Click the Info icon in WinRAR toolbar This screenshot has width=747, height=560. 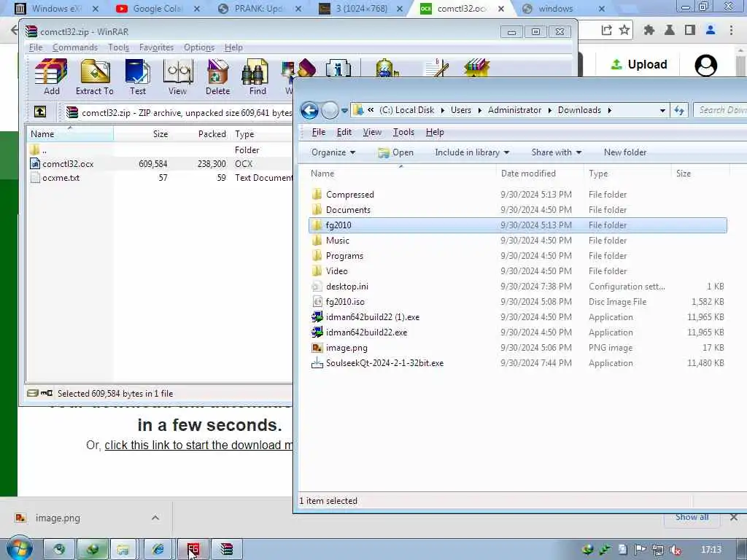[x=338, y=68]
